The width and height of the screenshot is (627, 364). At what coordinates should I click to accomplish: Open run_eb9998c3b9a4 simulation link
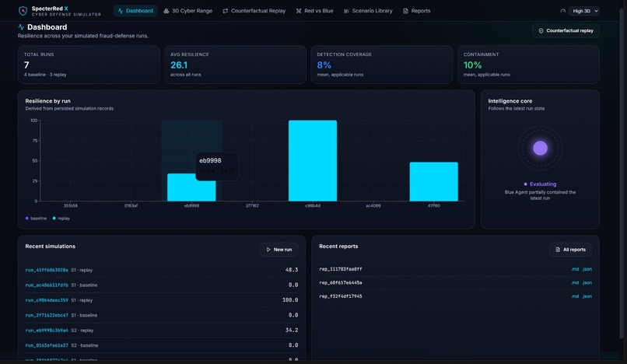tap(47, 331)
